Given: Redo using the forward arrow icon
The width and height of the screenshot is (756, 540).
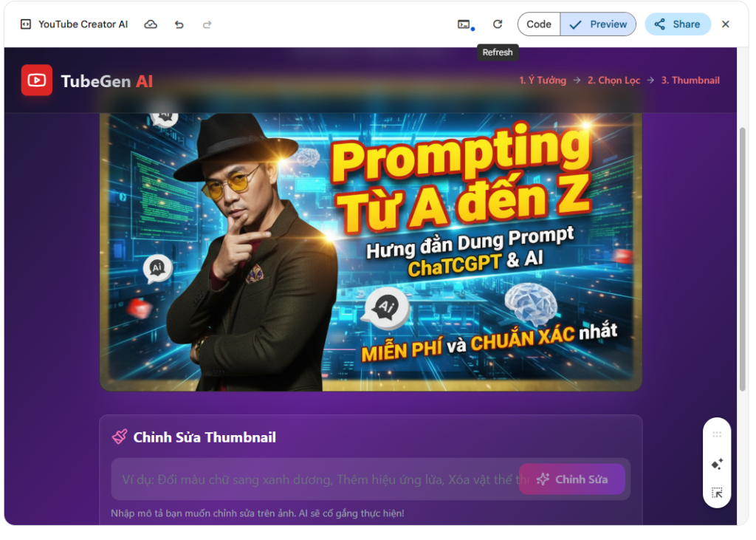Looking at the screenshot, I should point(207,24).
